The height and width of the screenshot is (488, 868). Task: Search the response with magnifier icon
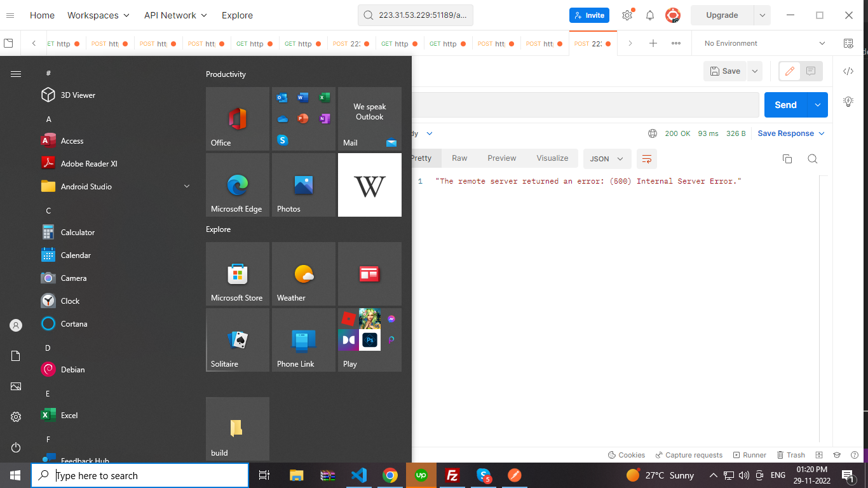coord(812,159)
